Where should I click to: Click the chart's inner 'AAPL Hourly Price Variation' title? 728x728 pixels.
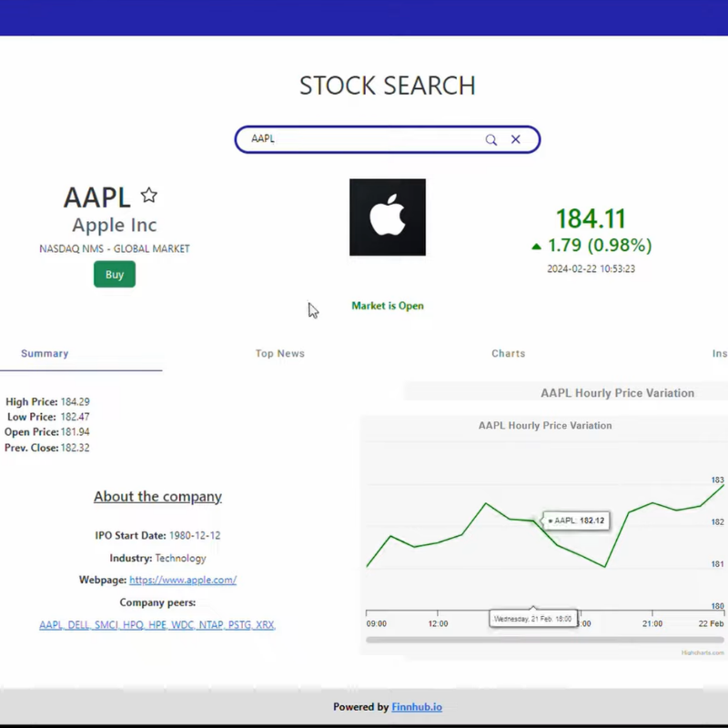pos(545,426)
